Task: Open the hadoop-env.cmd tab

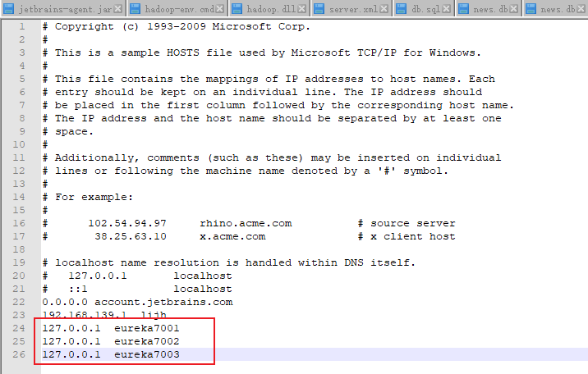Action: click(x=177, y=8)
